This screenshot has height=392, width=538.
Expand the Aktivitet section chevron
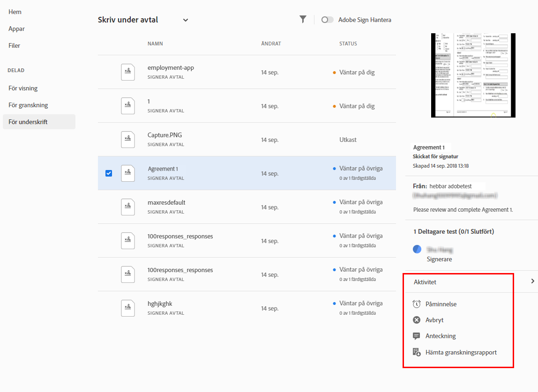point(532,281)
